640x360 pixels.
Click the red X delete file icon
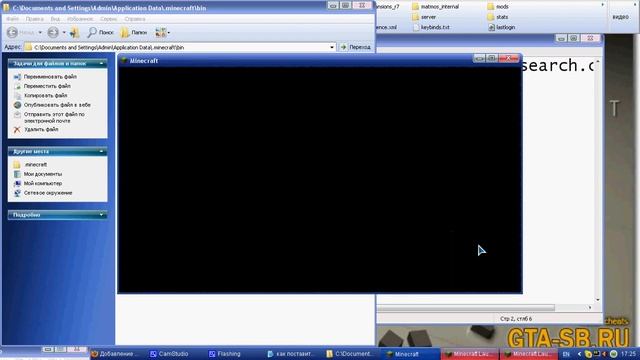17,130
